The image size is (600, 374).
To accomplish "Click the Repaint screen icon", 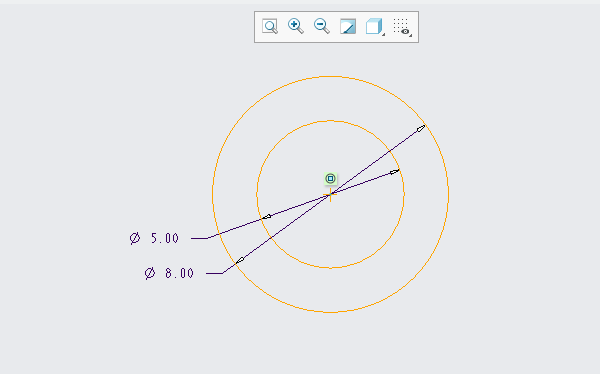I will coord(348,26).
